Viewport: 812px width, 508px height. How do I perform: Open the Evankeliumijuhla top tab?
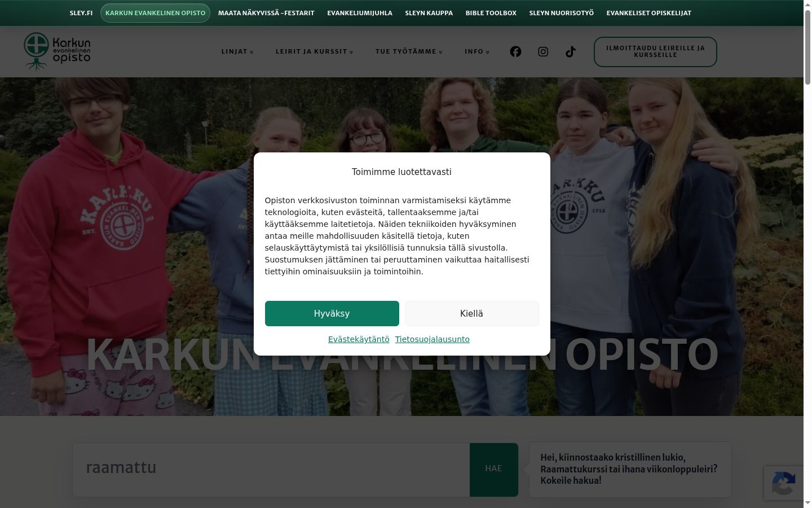360,13
